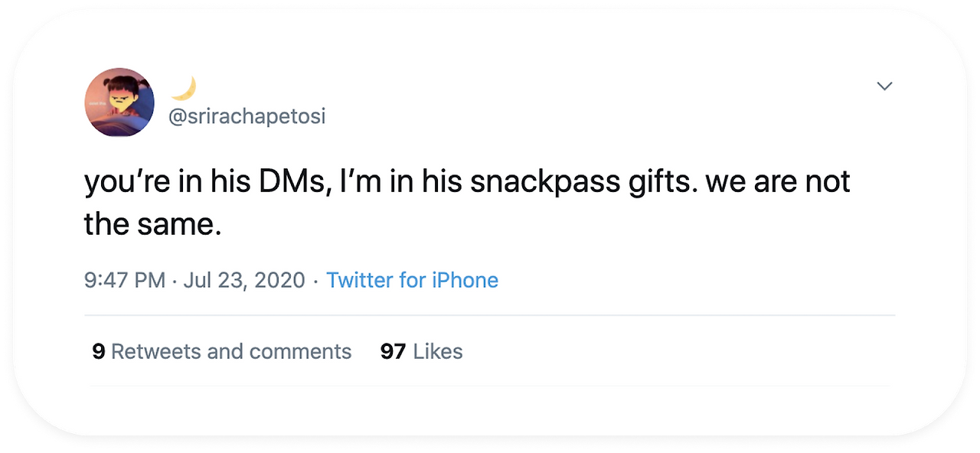Click the 9:47 PM timestamp

(x=125, y=280)
